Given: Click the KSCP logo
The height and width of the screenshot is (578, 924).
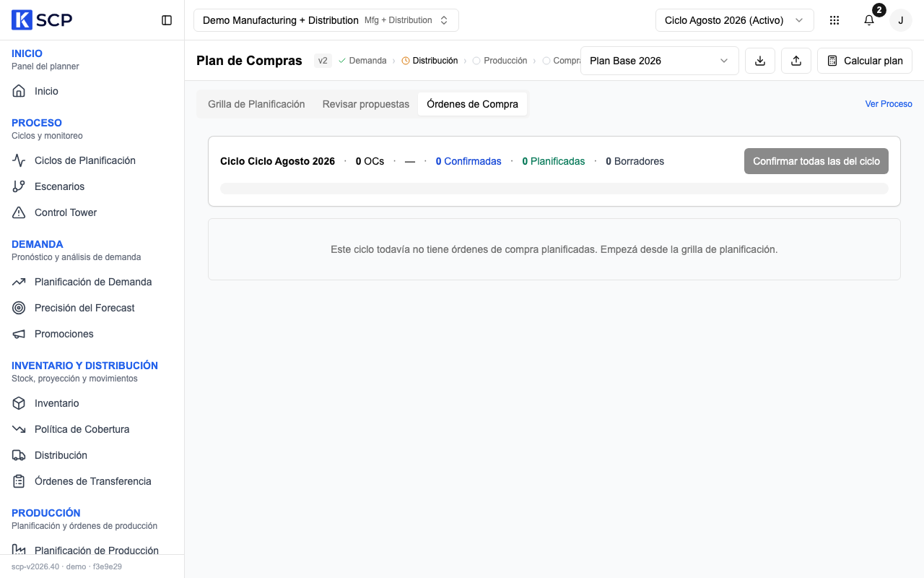Looking at the screenshot, I should [42, 20].
